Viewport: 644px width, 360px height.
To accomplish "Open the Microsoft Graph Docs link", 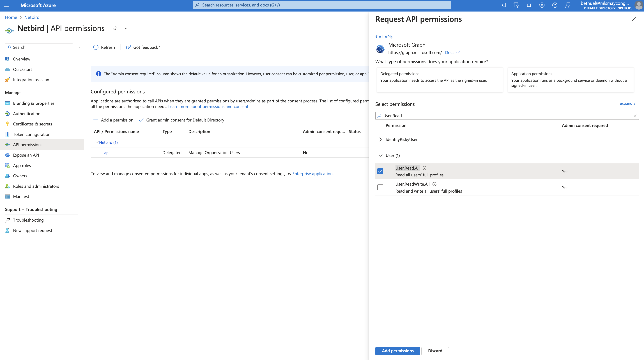I will click(449, 53).
